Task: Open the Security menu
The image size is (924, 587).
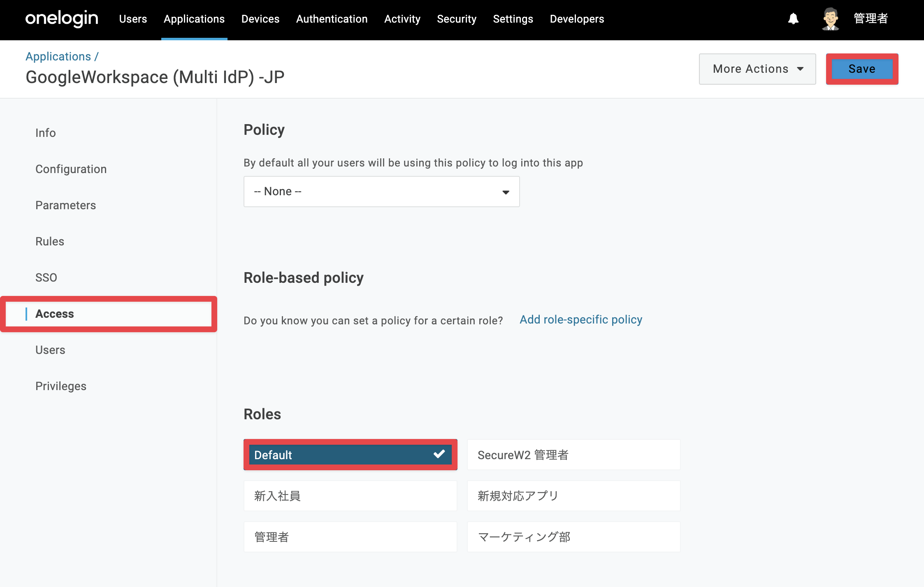Action: (457, 19)
